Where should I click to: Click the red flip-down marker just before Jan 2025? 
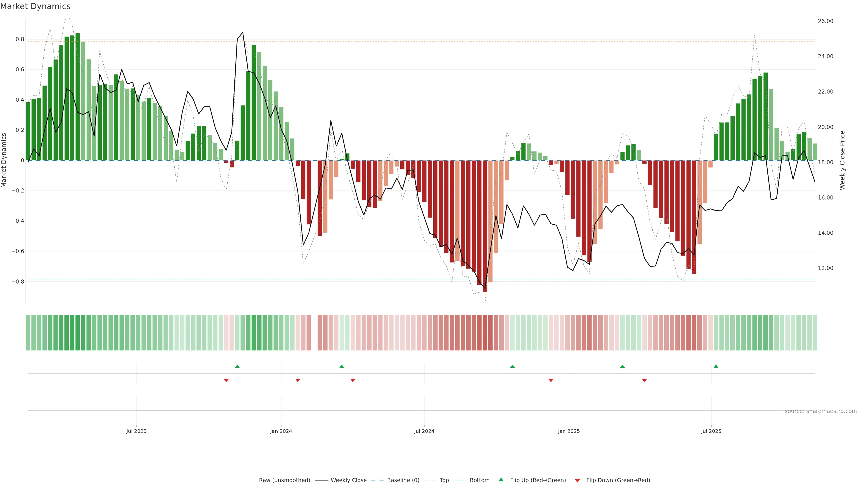click(x=551, y=380)
